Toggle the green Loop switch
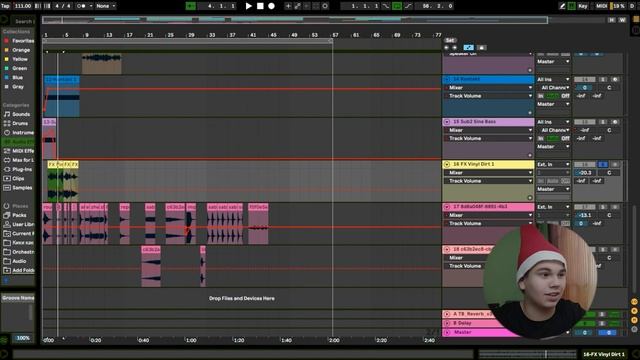This screenshot has height=360, width=640. pos(397,6)
